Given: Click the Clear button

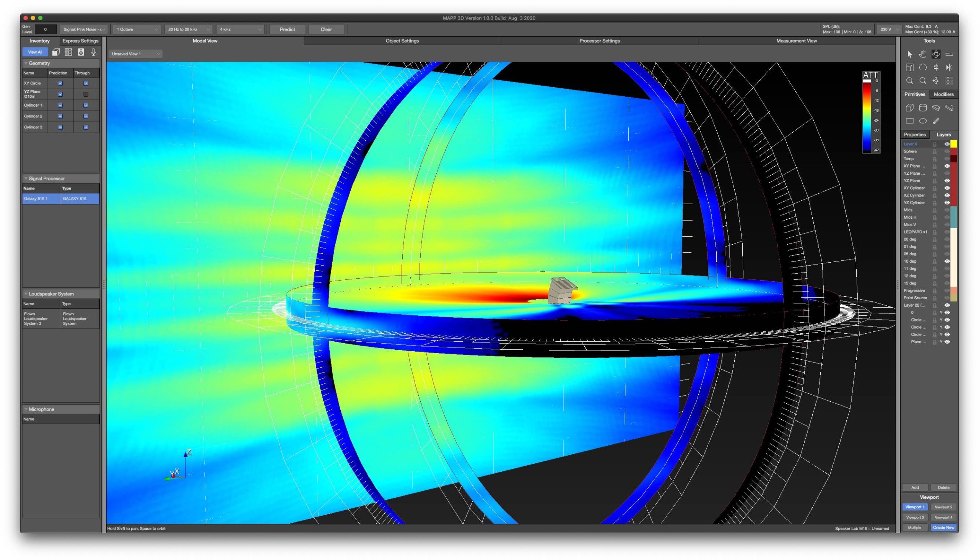Looking at the screenshot, I should [326, 29].
